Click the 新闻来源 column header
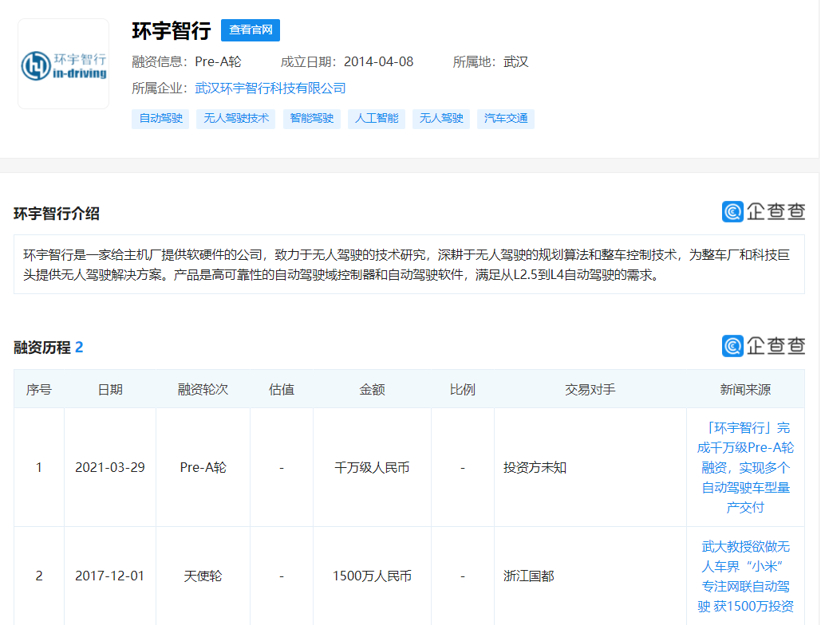 point(745,389)
